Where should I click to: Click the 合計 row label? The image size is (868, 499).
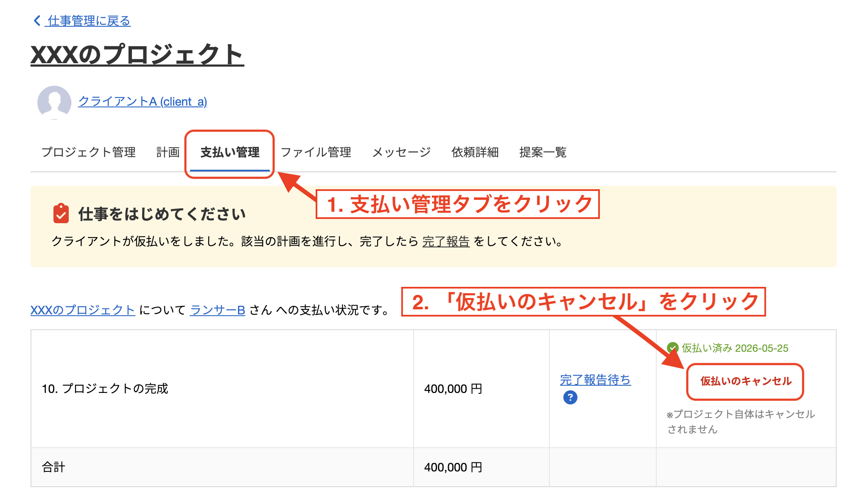tap(53, 467)
